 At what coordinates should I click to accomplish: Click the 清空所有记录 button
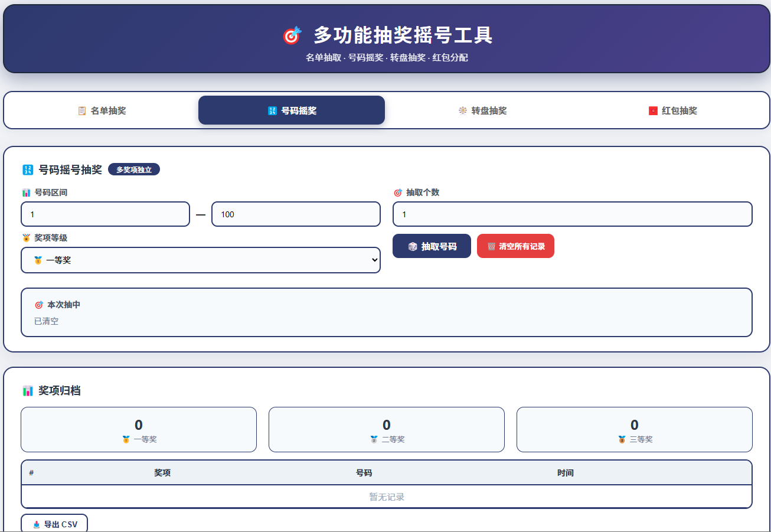[x=515, y=246]
